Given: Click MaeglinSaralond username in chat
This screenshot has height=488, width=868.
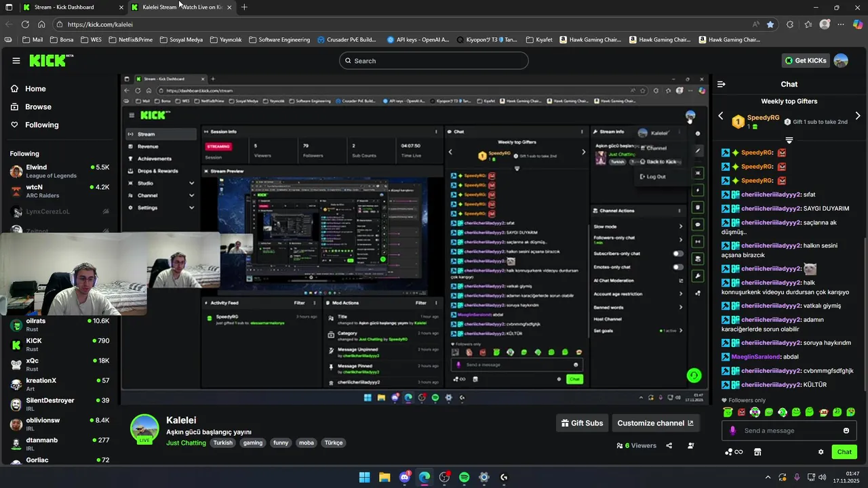Looking at the screenshot, I should 755,357.
